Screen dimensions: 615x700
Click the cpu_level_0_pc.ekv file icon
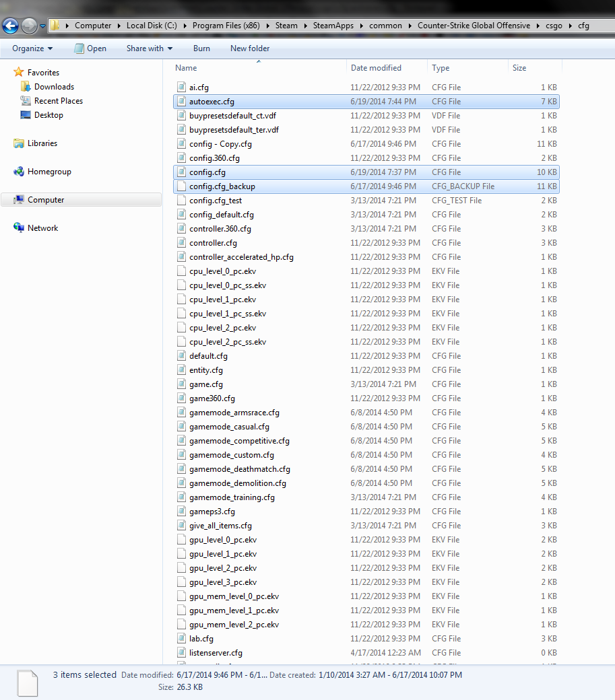tap(181, 271)
